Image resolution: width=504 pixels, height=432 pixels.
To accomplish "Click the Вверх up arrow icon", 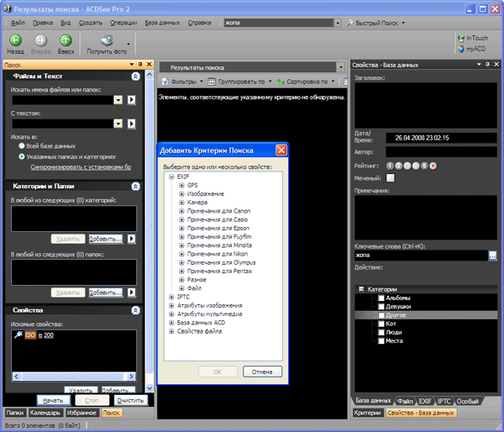I will [66, 40].
